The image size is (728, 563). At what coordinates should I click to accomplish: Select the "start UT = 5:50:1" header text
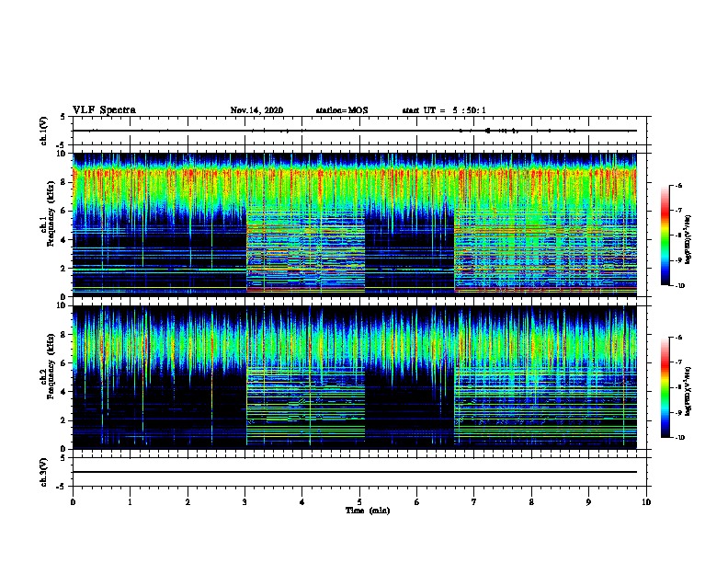click(444, 110)
